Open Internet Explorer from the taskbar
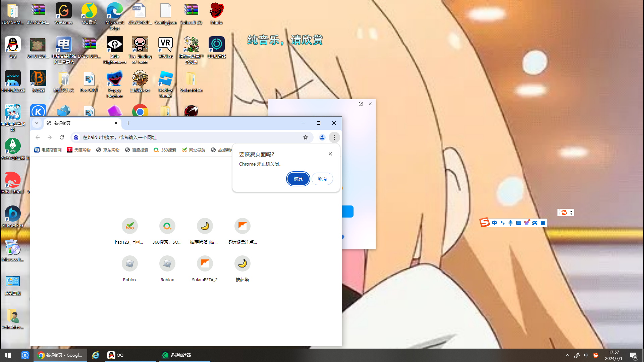This screenshot has width=644, height=362. (x=96, y=355)
